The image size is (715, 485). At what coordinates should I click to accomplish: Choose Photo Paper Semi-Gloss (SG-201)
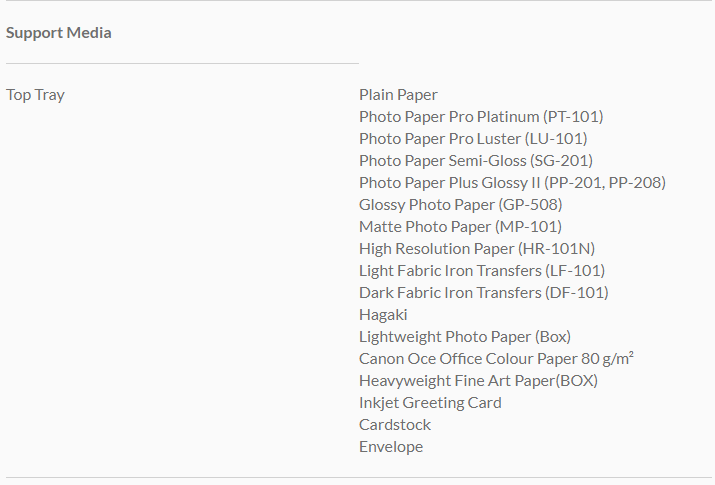click(475, 161)
